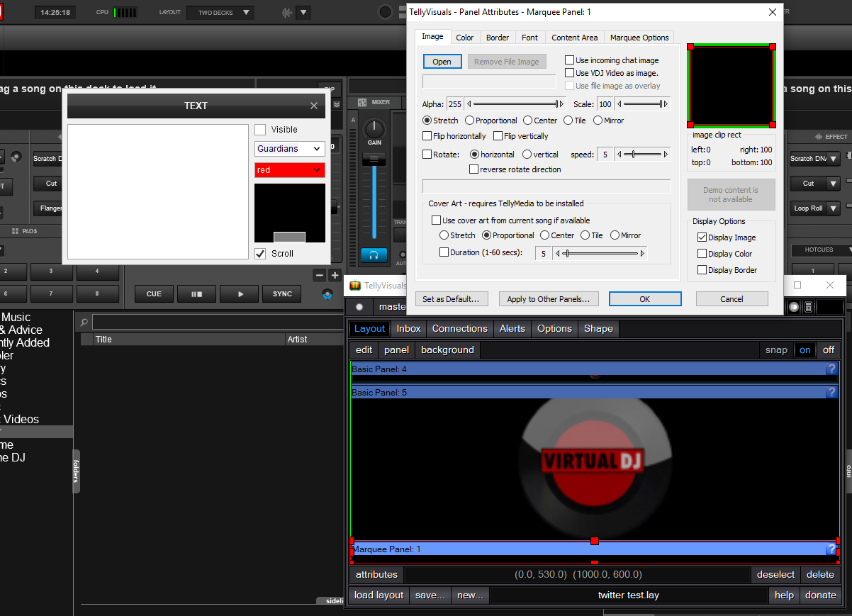Switch to the Border tab

point(498,38)
